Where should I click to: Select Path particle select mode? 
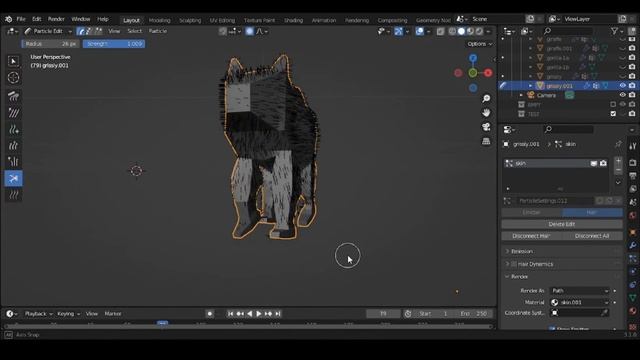pyautogui.click(x=81, y=31)
